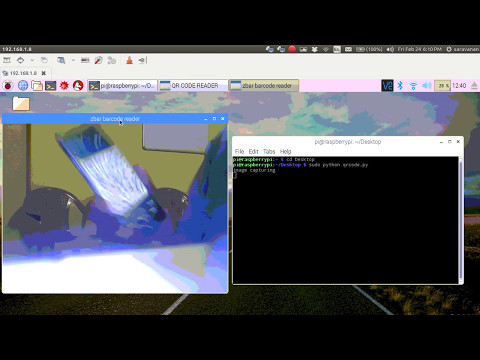
Task: Click the VNC server tray icon
Action: click(x=387, y=86)
